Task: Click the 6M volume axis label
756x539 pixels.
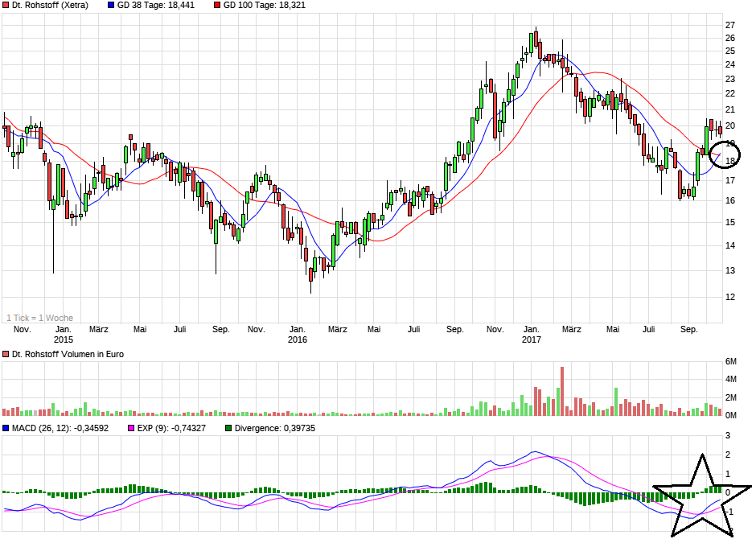Action: 731,361
